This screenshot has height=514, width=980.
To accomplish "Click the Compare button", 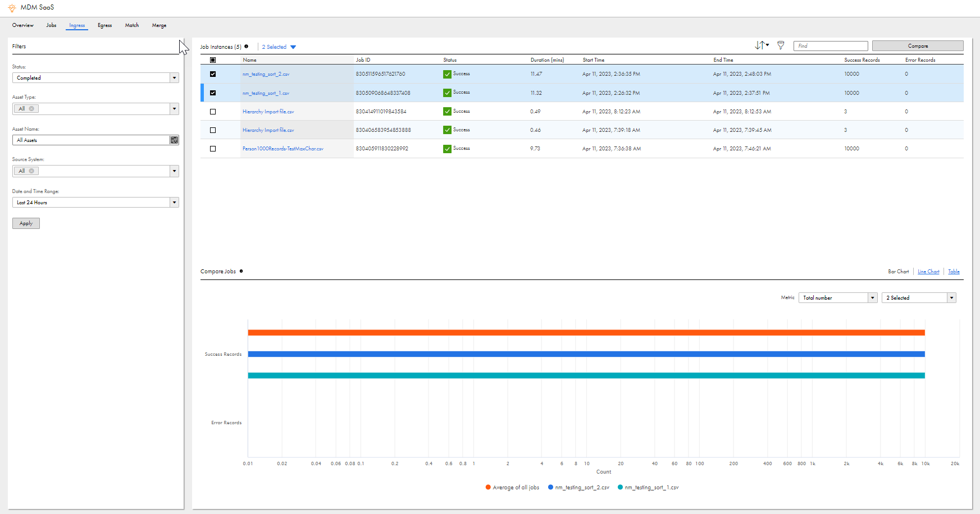I will pos(918,46).
